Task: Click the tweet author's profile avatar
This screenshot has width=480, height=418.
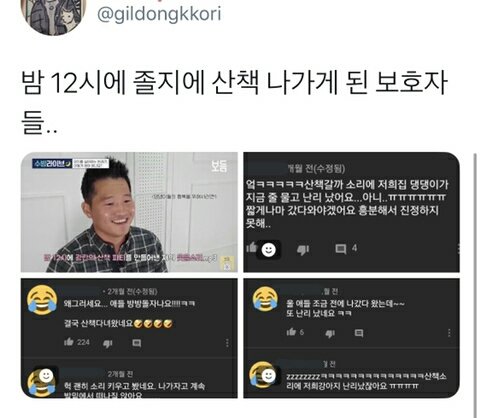Action: 53,15
